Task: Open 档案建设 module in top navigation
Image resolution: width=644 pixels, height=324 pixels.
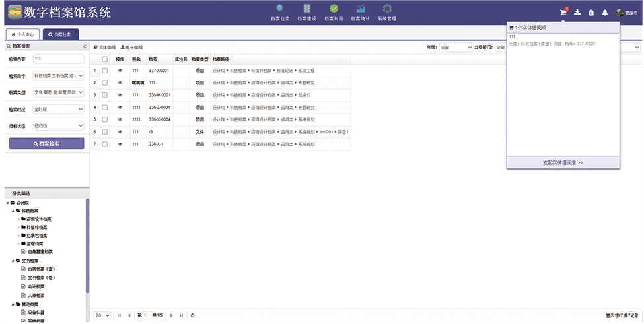Action: (x=307, y=11)
